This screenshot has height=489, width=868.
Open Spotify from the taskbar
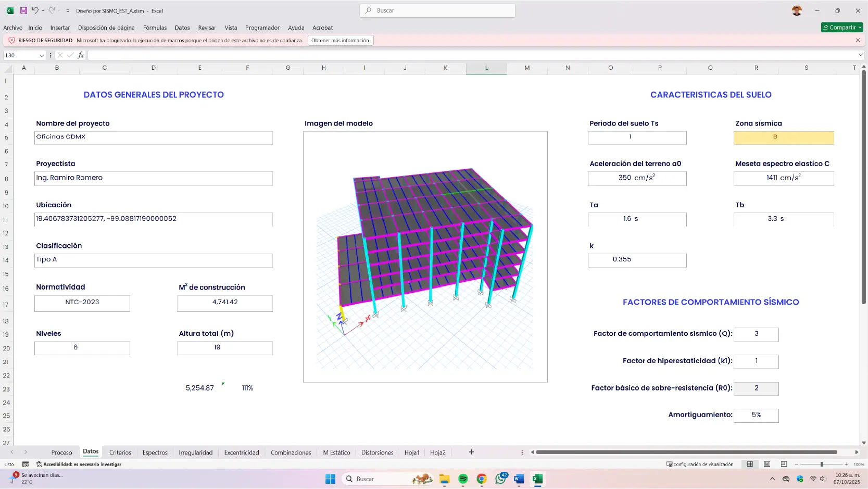pyautogui.click(x=463, y=479)
